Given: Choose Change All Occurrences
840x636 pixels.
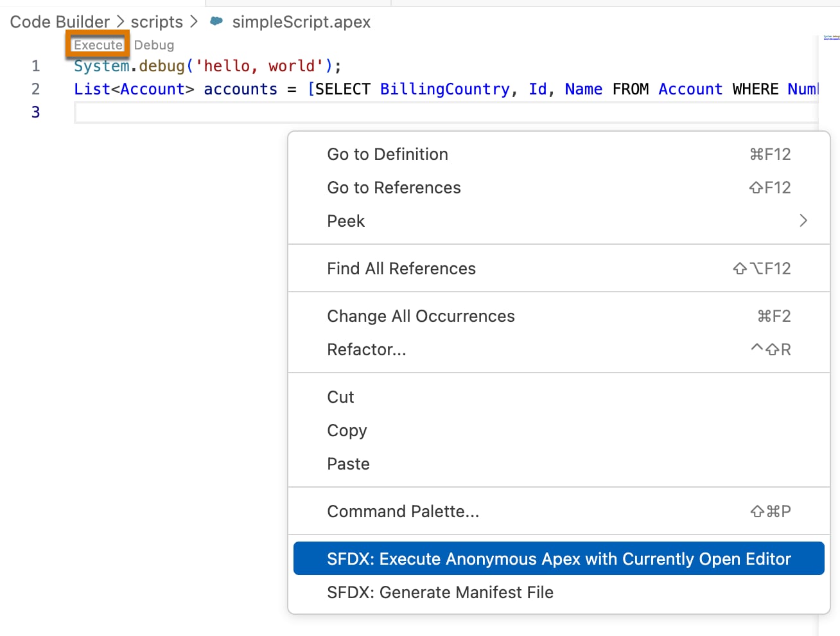Looking at the screenshot, I should [559, 316].
